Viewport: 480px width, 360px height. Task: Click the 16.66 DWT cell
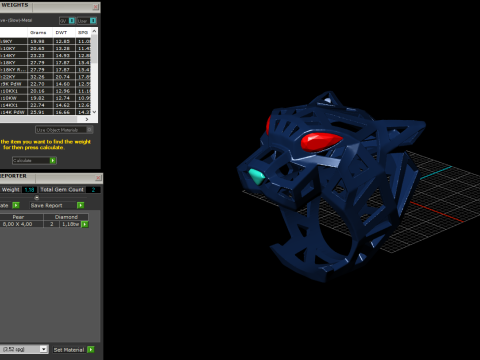tap(64, 112)
